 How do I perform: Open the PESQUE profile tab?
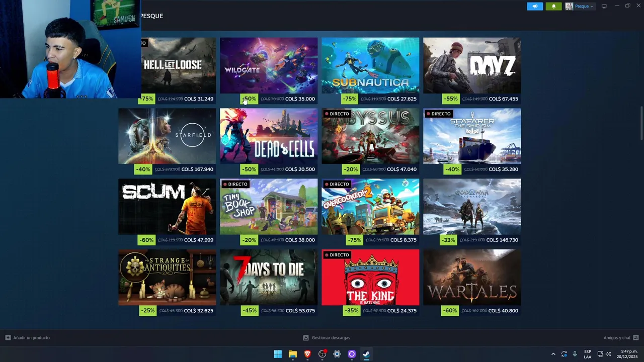coord(151,16)
